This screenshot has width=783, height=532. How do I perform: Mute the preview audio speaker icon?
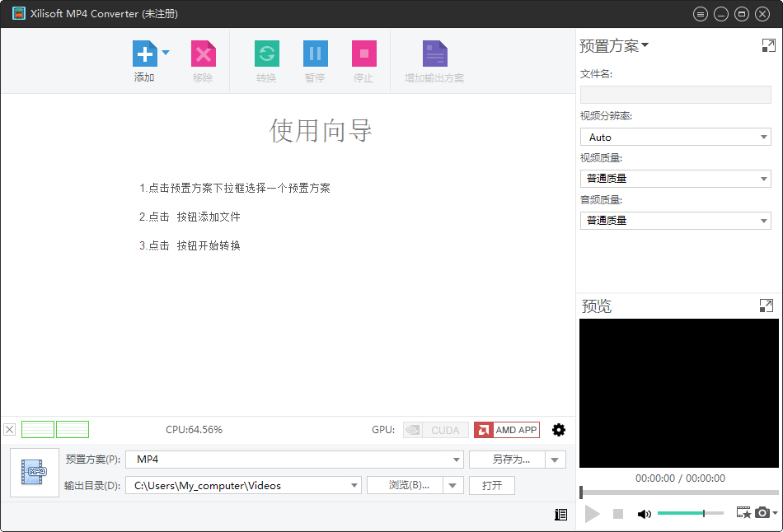click(645, 513)
